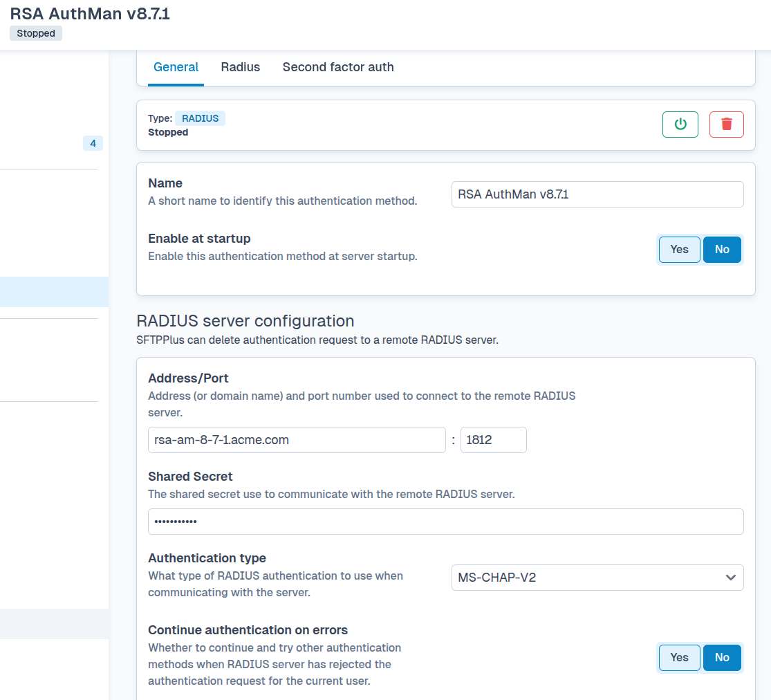Click the Enable at startup label
The image size is (771, 700).
click(199, 239)
